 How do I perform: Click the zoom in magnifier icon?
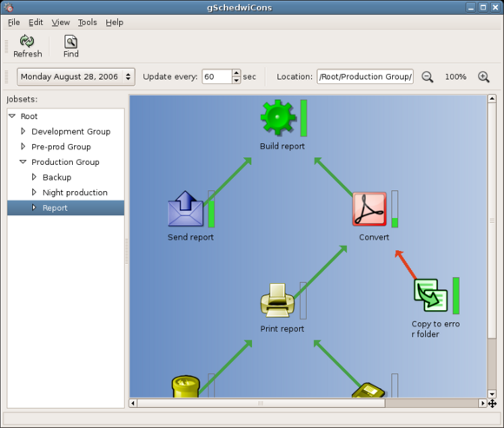click(x=483, y=76)
